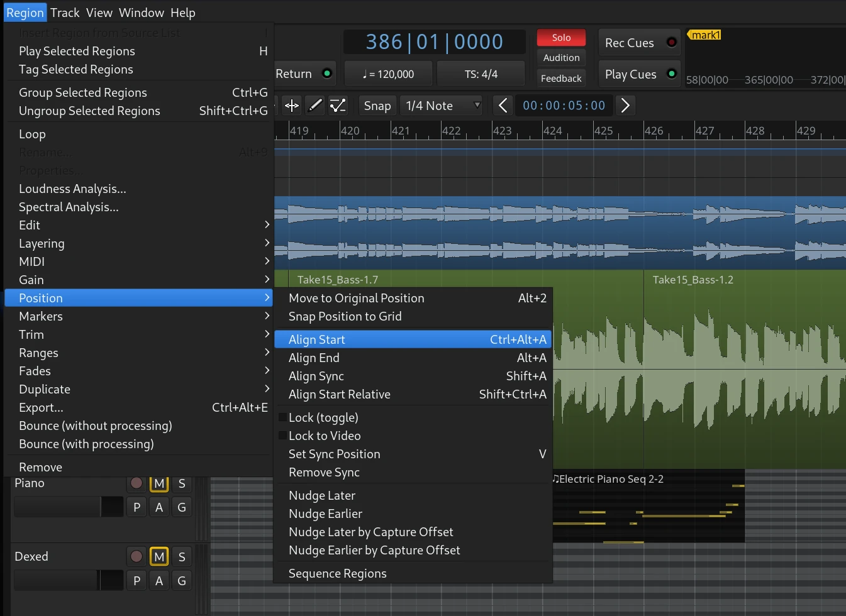Choose Loudness Analysis... item

(x=138, y=189)
